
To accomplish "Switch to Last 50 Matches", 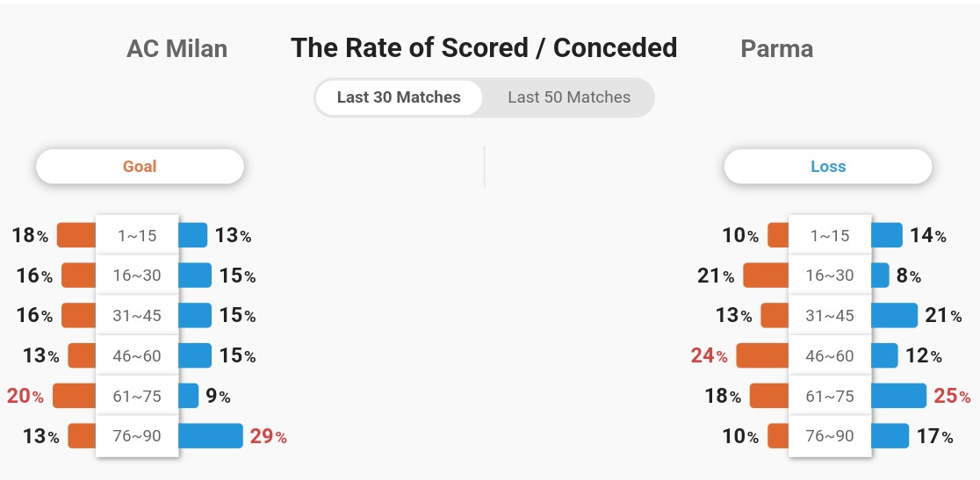I will 569,97.
